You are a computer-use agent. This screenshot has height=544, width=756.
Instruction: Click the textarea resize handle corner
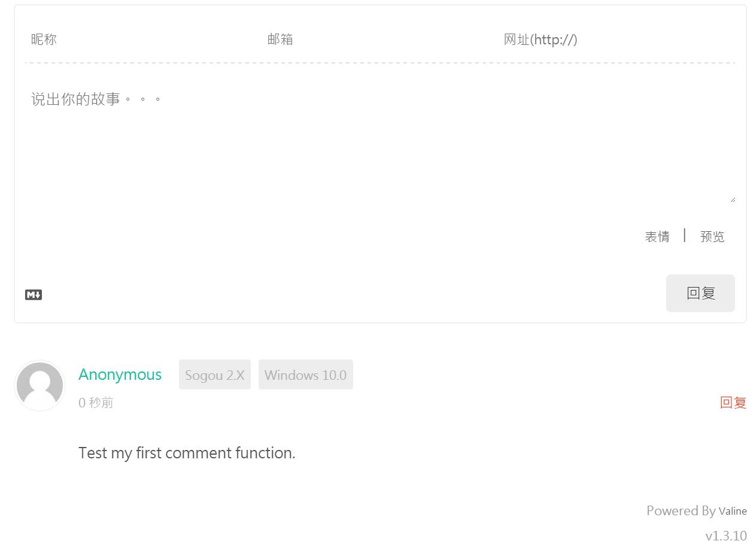732,200
